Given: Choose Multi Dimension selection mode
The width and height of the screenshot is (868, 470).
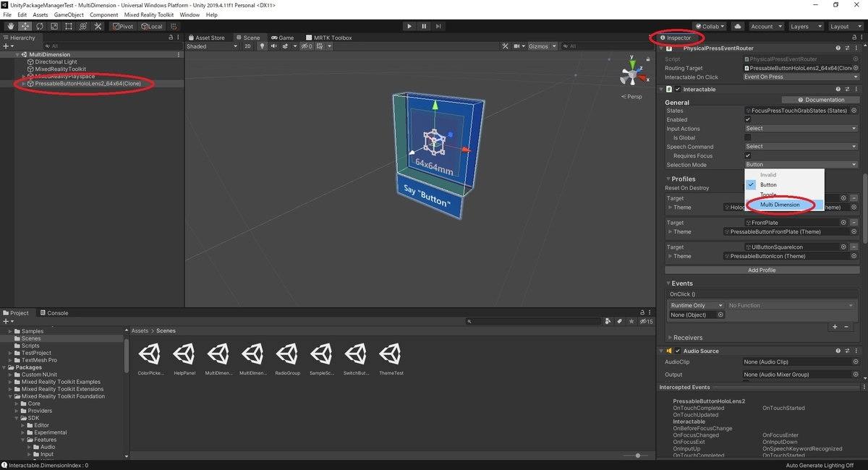Looking at the screenshot, I should [x=785, y=205].
